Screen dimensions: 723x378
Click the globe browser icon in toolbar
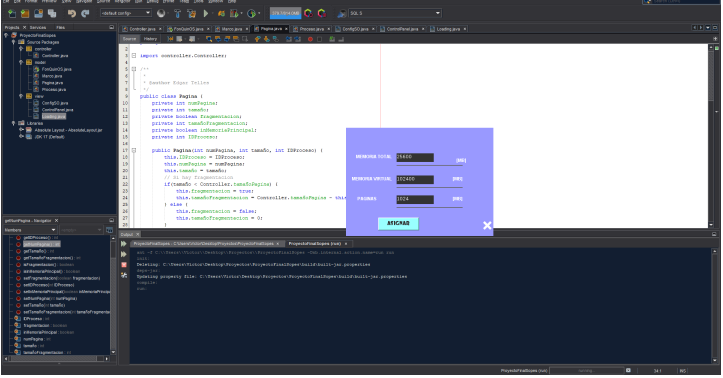(x=161, y=13)
